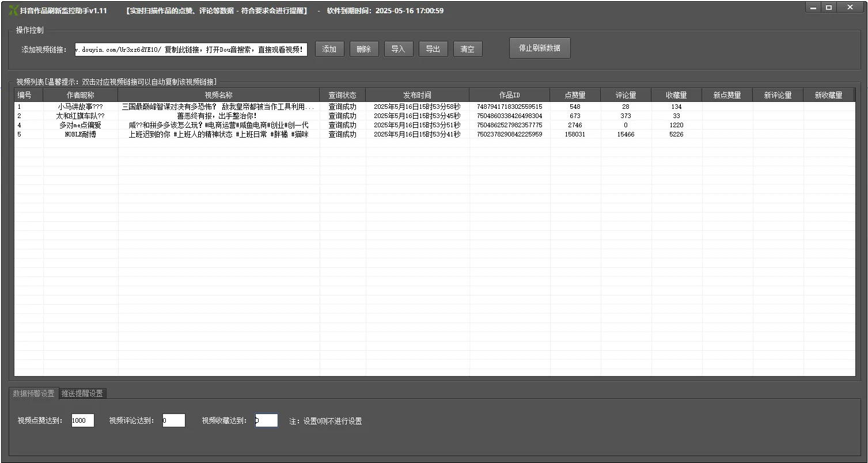Click work ID 7502378290842225959
Screen dimensions: 868x463
click(x=509, y=134)
